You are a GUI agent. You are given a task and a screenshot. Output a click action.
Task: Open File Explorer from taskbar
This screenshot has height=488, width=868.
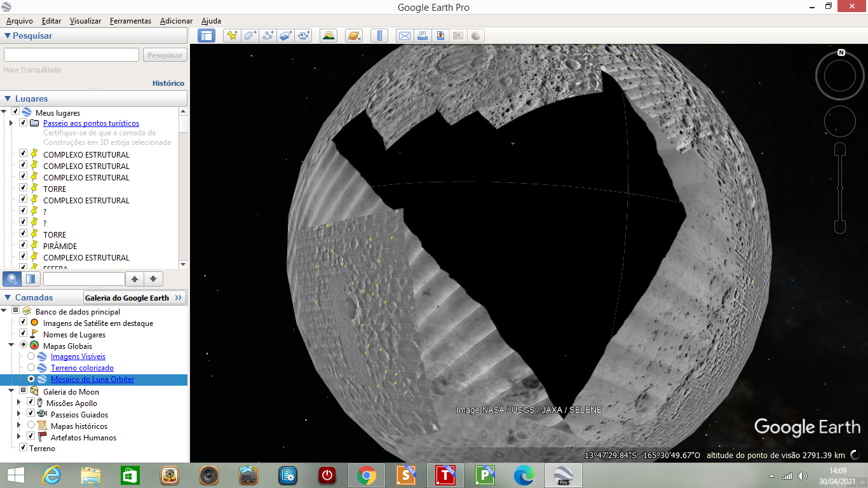tap(91, 475)
